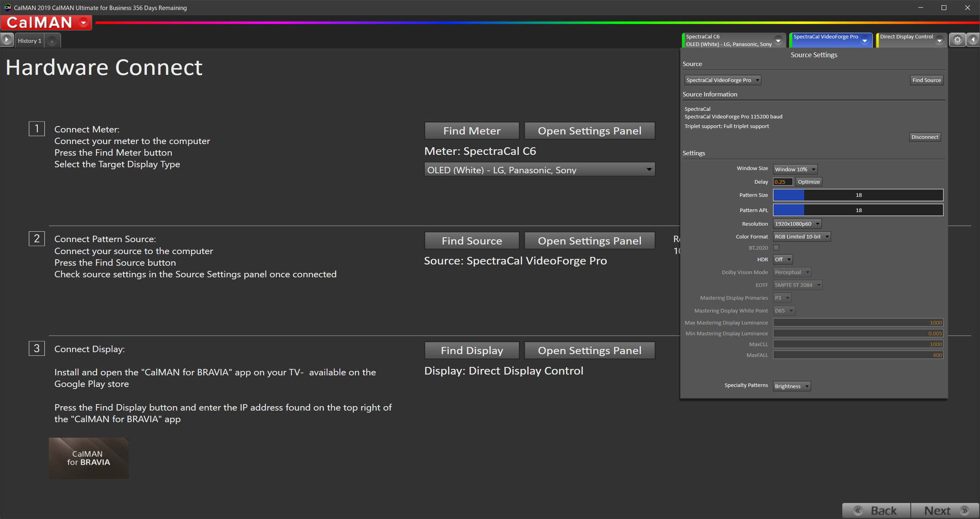Expand the VideoForge Pro tab dropdown arrow
Screen dimensions: 980x519
coord(865,41)
